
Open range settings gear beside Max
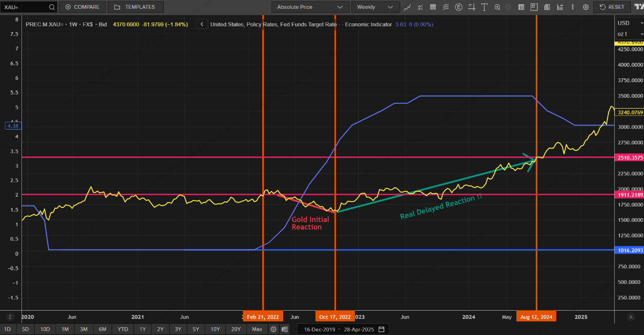point(273,329)
